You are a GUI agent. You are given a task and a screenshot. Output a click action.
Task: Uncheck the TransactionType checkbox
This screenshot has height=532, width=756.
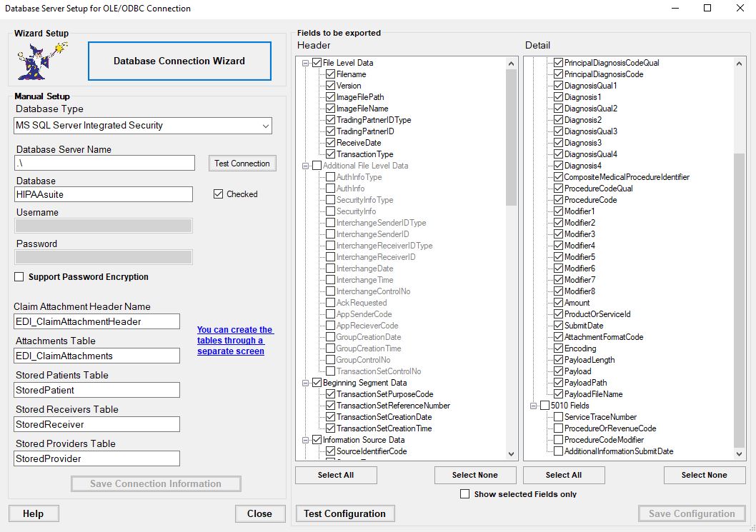[x=330, y=154]
